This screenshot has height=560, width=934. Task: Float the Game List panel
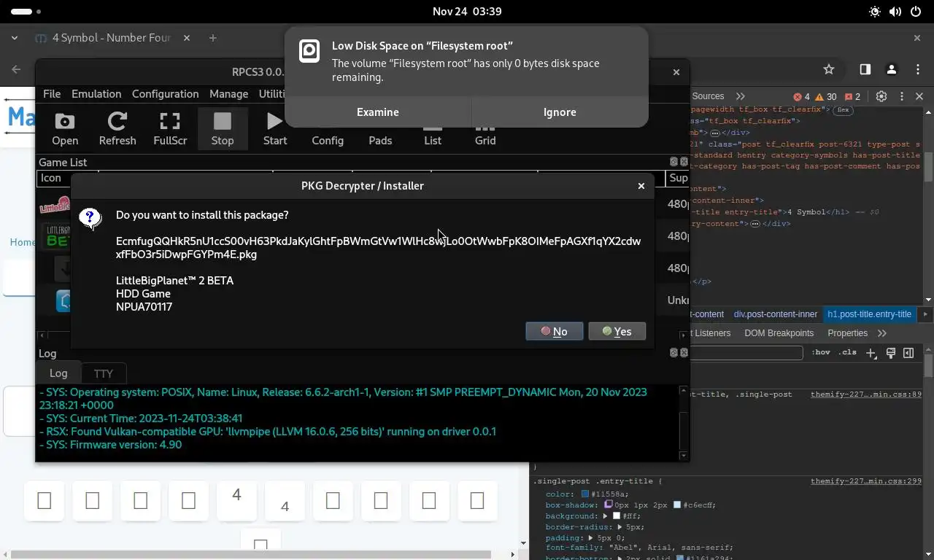point(674,162)
